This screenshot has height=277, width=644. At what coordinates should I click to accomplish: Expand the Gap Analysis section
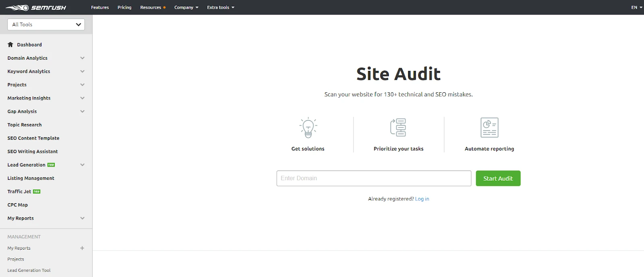(82, 111)
